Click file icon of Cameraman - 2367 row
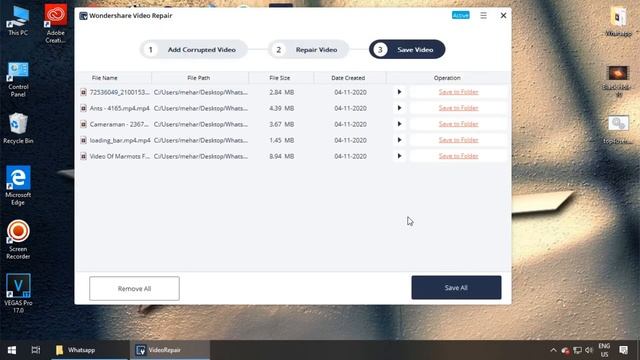This screenshot has height=360, width=640. tap(83, 124)
